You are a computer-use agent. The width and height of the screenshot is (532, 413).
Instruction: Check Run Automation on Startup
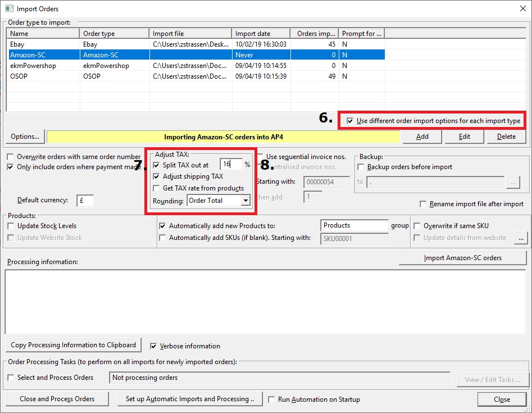click(x=271, y=400)
